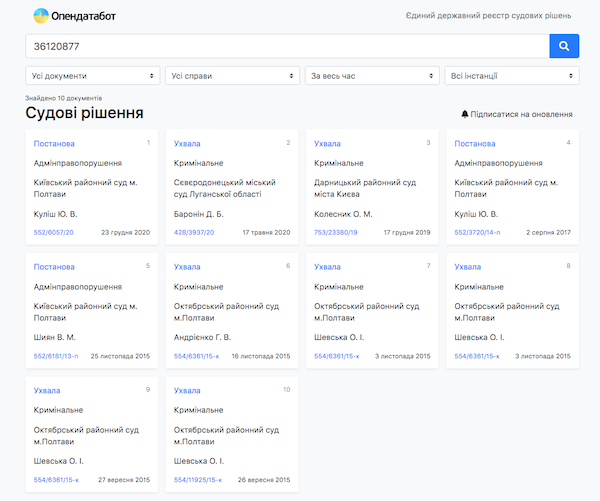Screen dimensions: 600x501
Task: Open the 'Постанова' title in card 5
Action: click(54, 267)
